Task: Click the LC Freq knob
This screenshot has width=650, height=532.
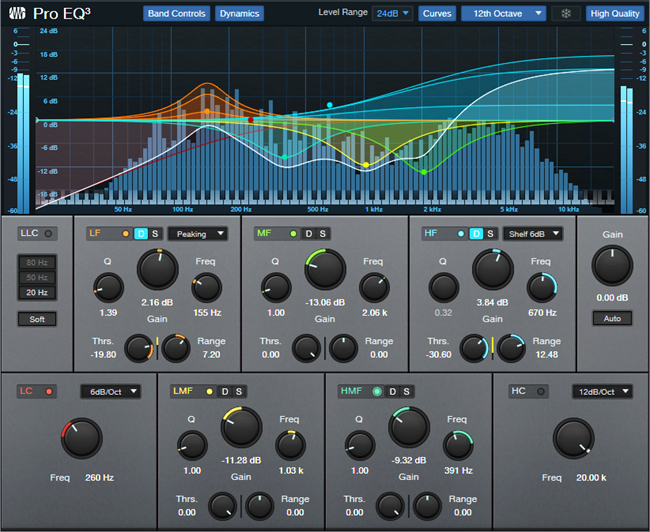Action: pos(82,438)
